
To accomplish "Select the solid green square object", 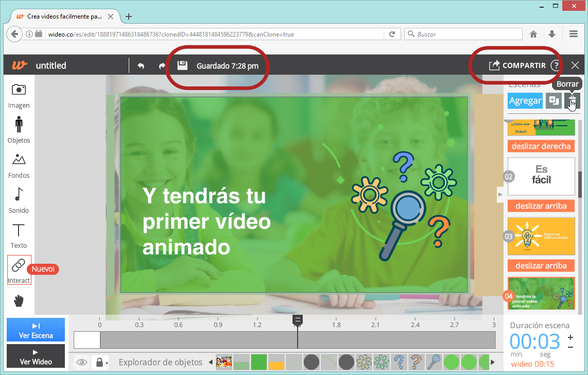I will coord(259,362).
